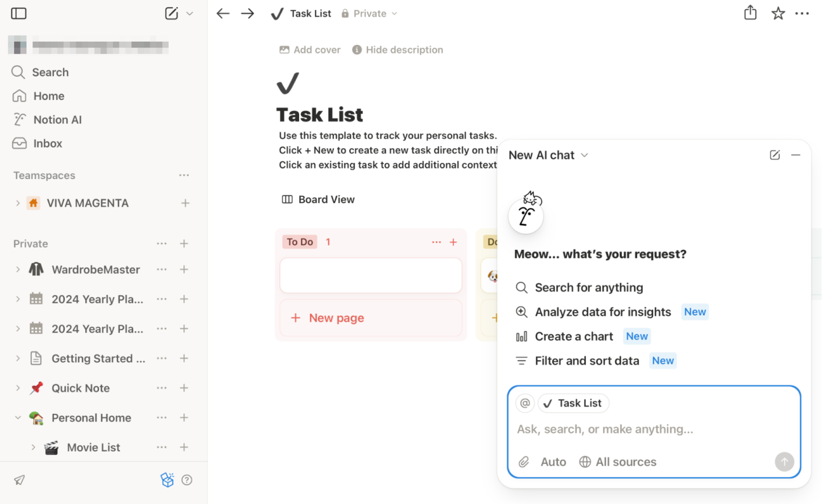Select Create a chart suggestion

[x=582, y=336]
